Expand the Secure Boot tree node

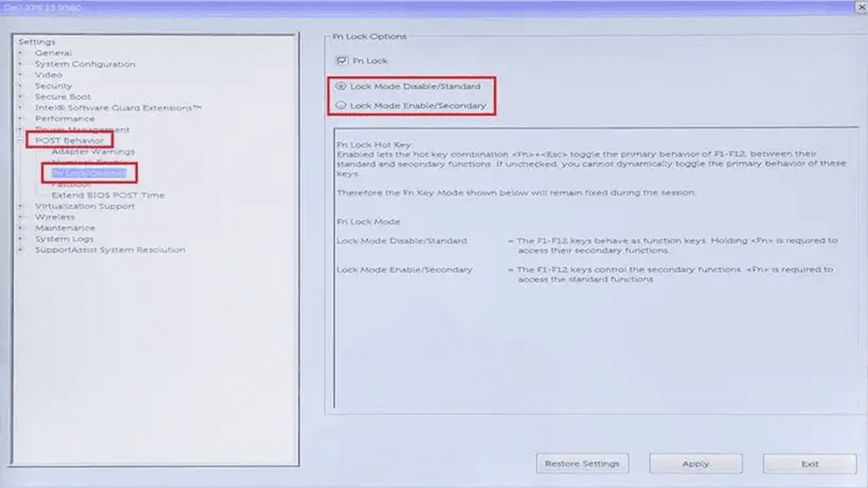click(x=20, y=97)
